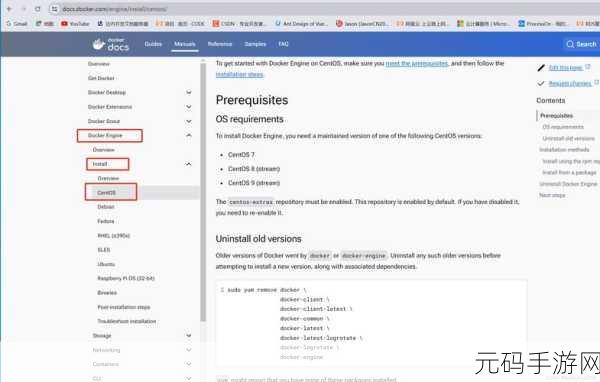Click the 'Request changes' link
Screen dimensions: 600x382
(x=570, y=83)
